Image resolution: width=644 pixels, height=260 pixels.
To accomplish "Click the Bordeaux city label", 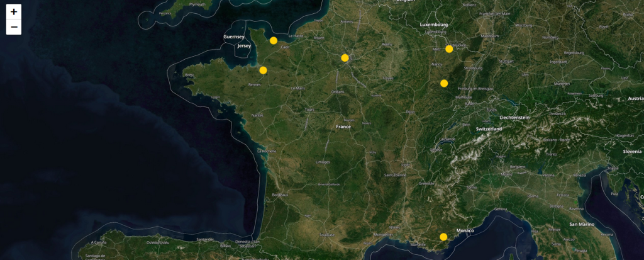I will [x=279, y=195].
